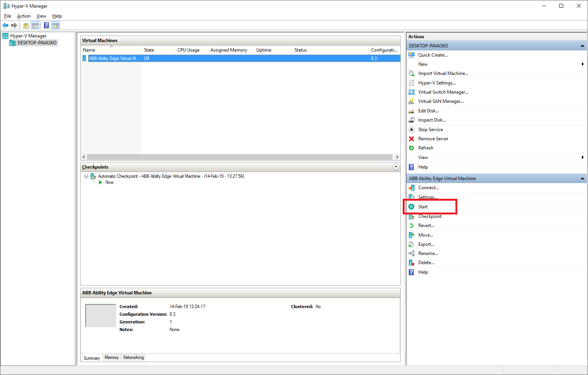Click the Show/Hide Console Tree toolbar icon
This screenshot has height=375, width=588.
pyautogui.click(x=35, y=26)
